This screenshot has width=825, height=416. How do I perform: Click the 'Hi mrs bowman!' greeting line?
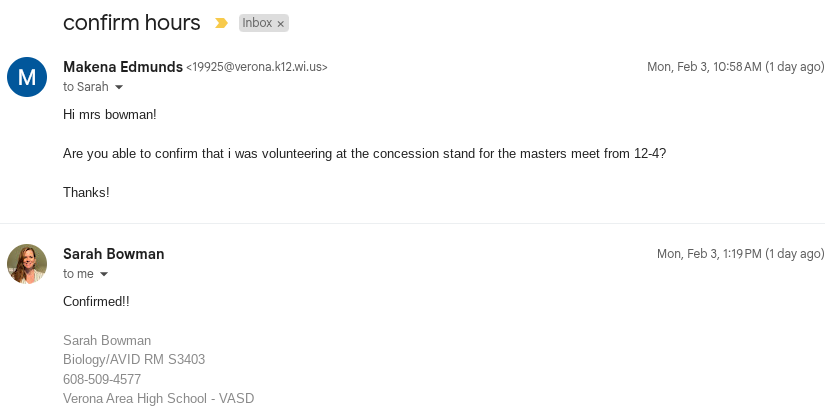coord(110,114)
